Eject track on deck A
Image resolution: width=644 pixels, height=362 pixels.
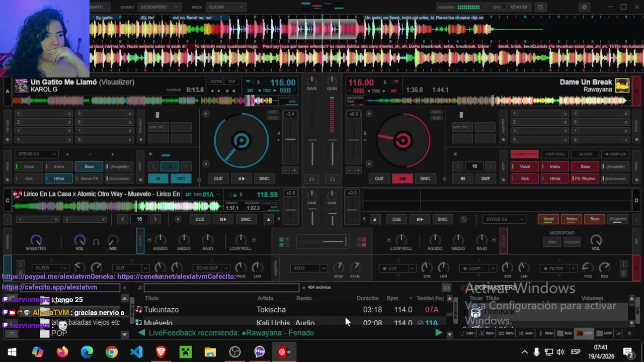[205, 114]
